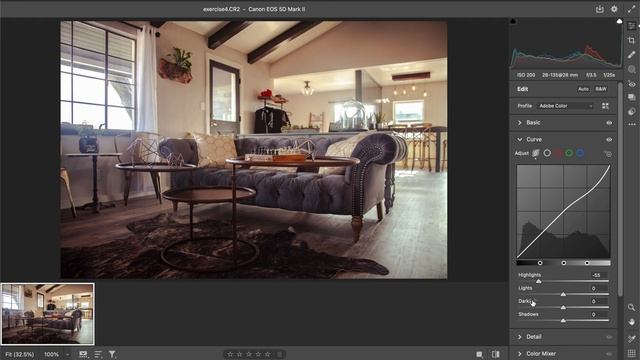Expand the Color Mixer panel
Screen dimensions: 640x360
coord(520,354)
